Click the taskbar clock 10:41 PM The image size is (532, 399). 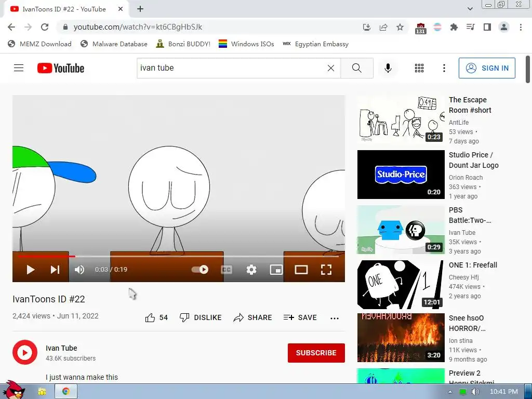coord(504,392)
